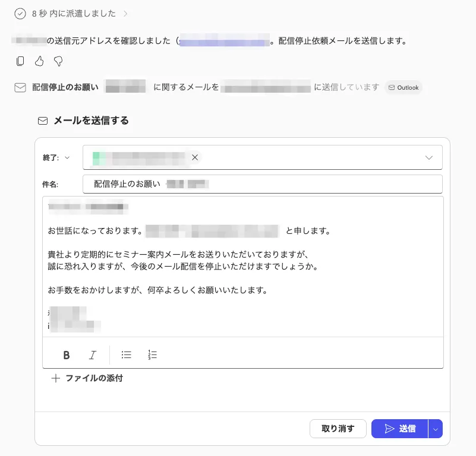This screenshot has height=456, width=476.
Task: Insert a bulleted list in the email
Action: (126, 355)
